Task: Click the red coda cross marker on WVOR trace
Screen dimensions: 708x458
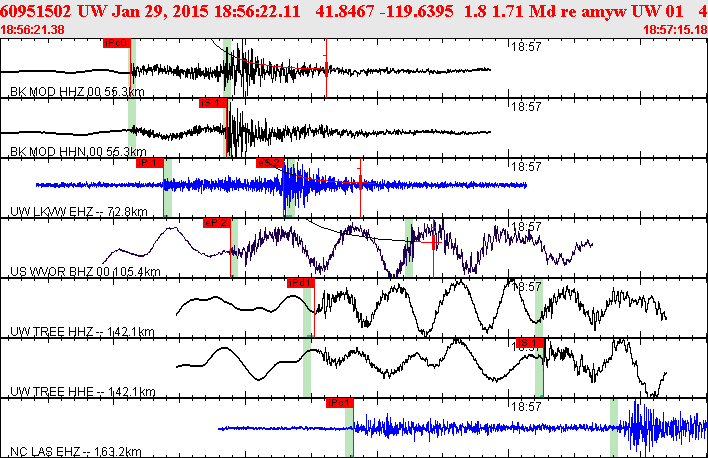Action: [433, 243]
